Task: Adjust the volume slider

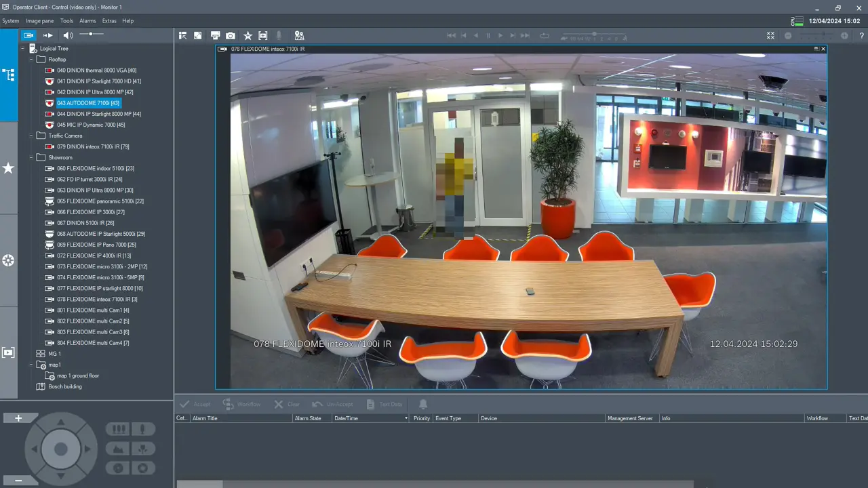Action: (x=92, y=34)
